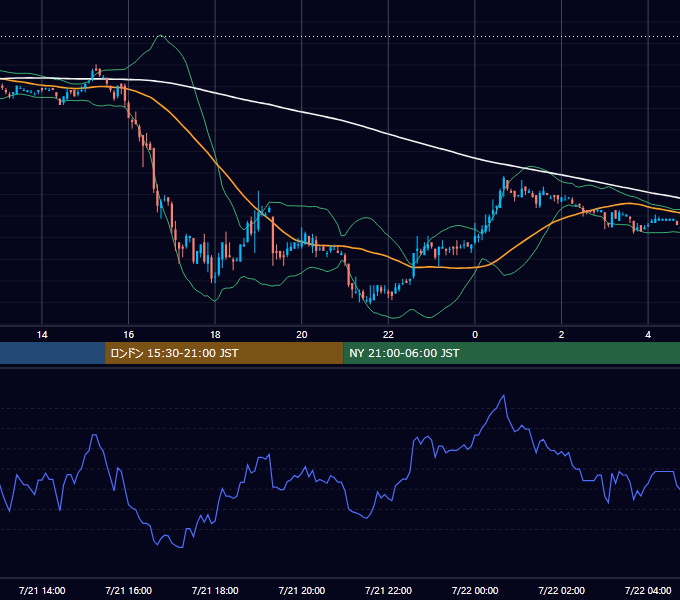This screenshot has height=600, width=680.
Task: Click the 22 hour axis label
Action: [388, 335]
